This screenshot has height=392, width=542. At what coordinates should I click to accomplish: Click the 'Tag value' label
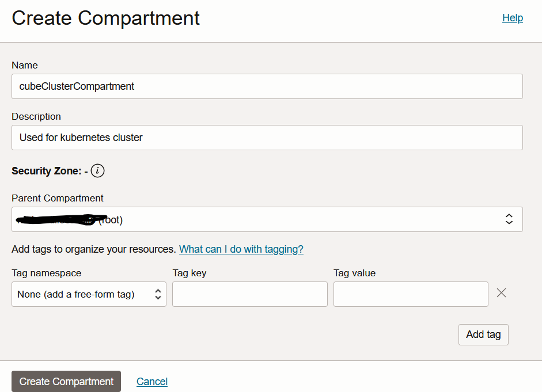[x=354, y=273]
